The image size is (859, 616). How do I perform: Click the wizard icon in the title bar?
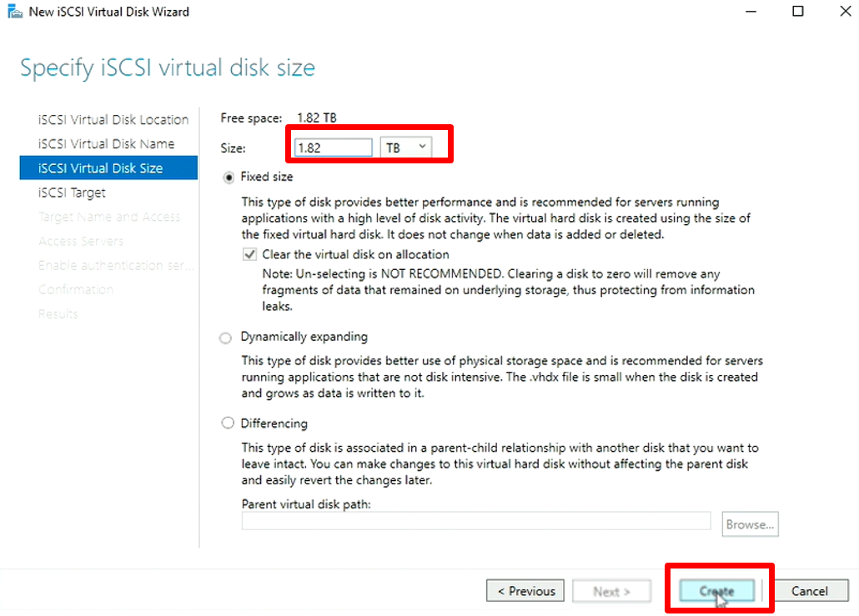(x=14, y=12)
